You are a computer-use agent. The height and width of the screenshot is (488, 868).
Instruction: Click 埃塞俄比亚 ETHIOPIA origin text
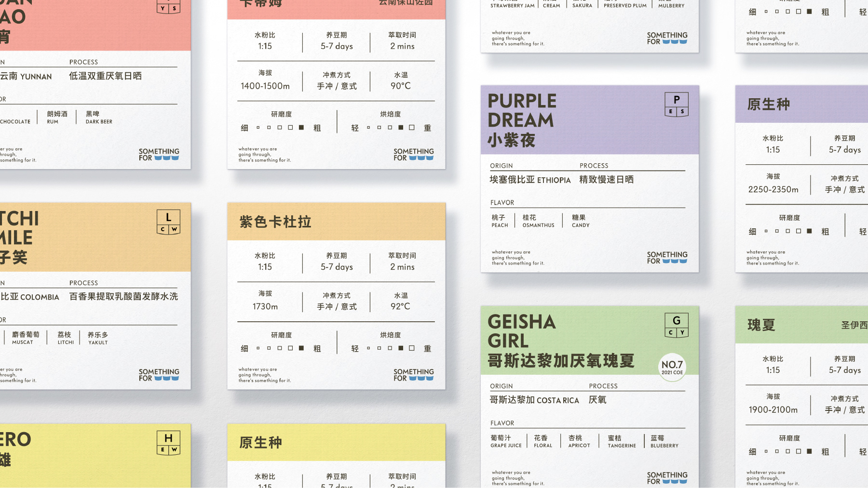[x=530, y=180]
